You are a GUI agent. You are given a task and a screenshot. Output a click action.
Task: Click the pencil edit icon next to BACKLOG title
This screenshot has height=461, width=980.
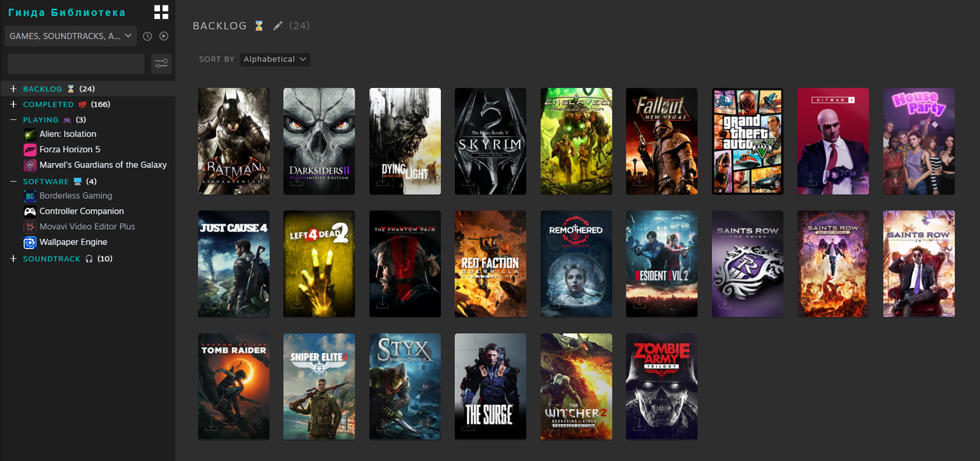coord(278,26)
